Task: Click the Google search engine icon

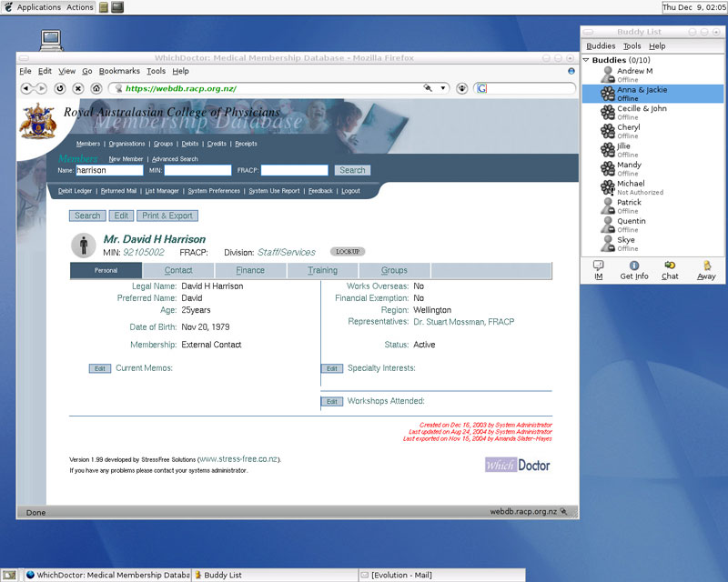Action: point(482,88)
